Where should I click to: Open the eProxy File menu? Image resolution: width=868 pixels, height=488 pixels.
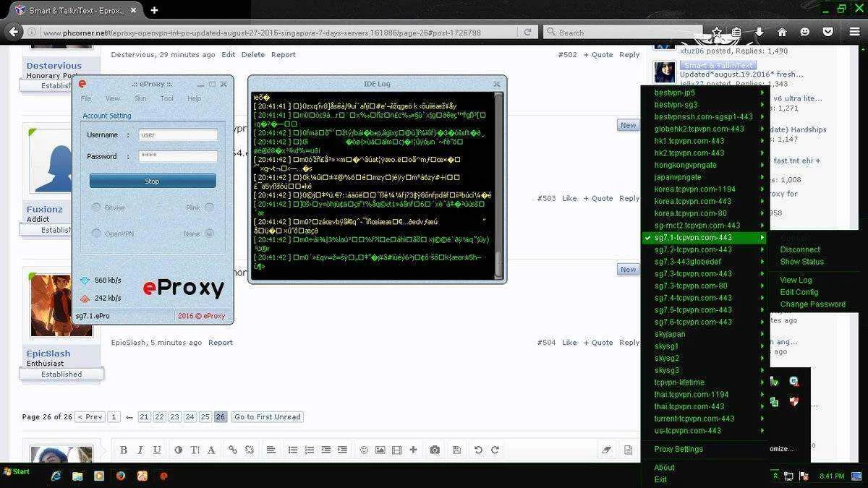[x=86, y=98]
